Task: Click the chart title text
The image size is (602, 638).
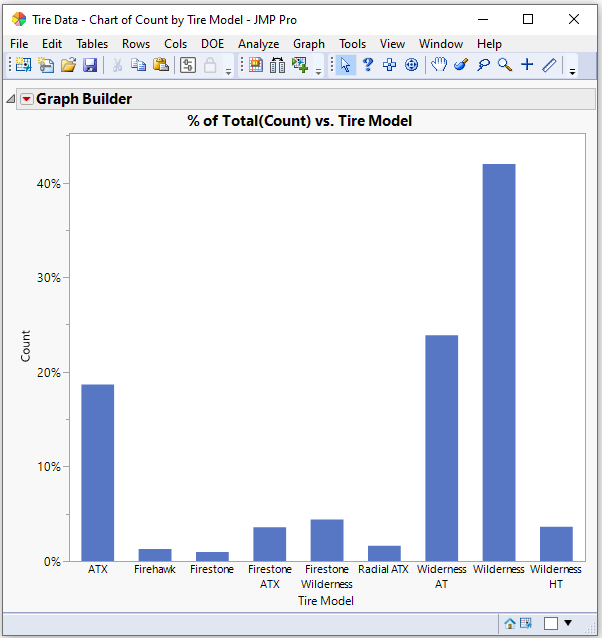Action: [300, 121]
